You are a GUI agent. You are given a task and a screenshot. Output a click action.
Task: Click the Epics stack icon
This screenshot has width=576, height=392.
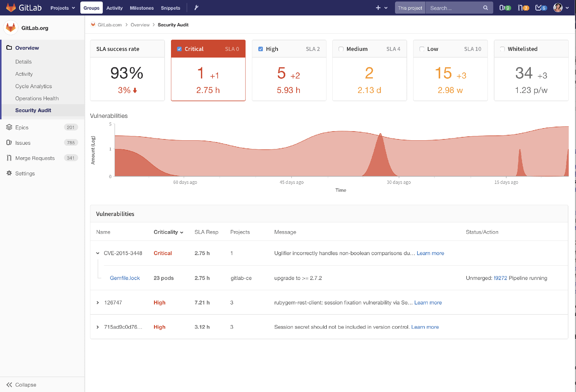pyautogui.click(x=9, y=127)
